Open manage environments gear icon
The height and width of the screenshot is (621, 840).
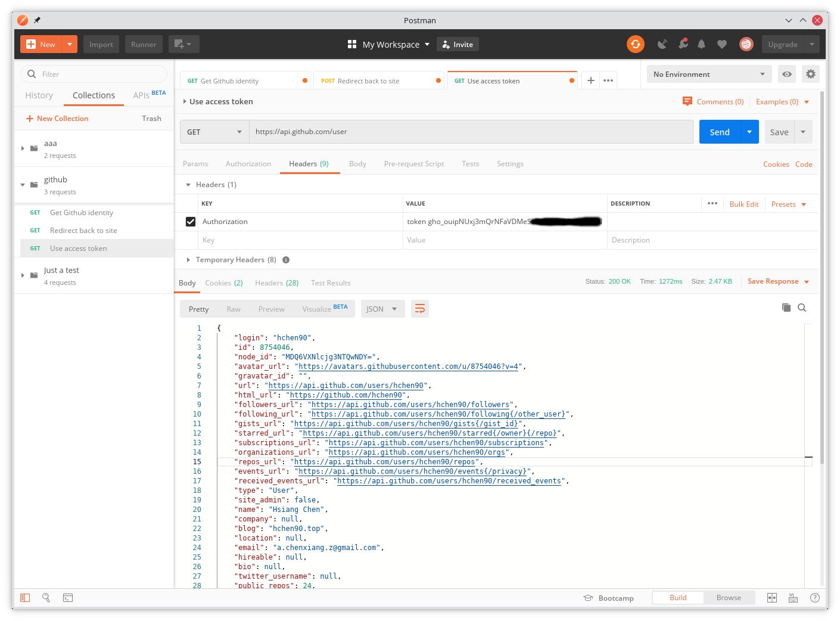(x=810, y=74)
